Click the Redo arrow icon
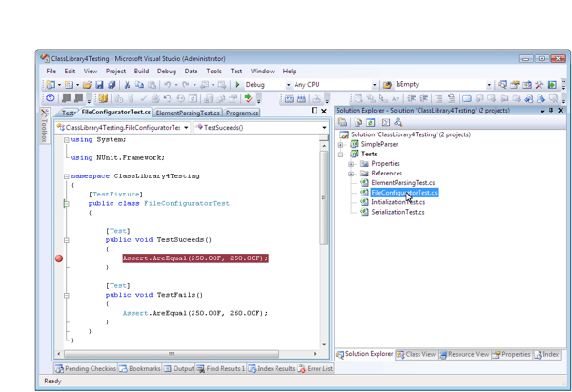 [186, 85]
